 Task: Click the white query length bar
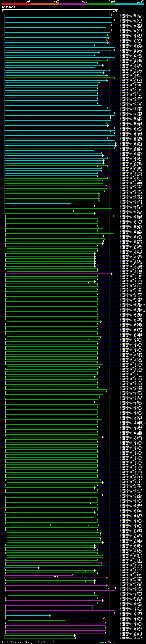coord(60,10)
